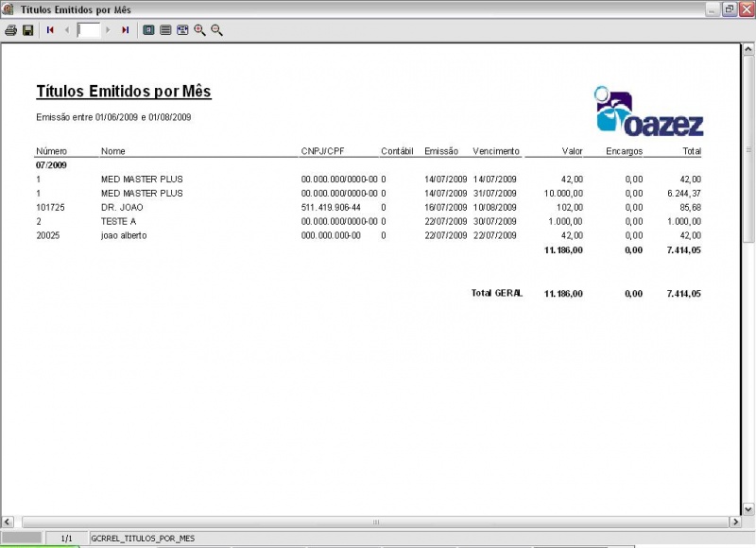Click the emissão 16/07/2009 cell
756x548 pixels.
pyautogui.click(x=446, y=207)
